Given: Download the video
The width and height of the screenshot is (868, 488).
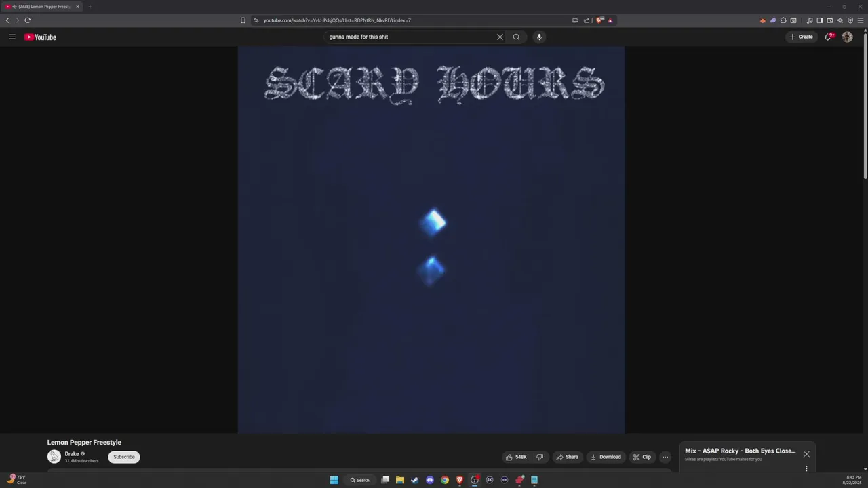Looking at the screenshot, I should coord(606,457).
